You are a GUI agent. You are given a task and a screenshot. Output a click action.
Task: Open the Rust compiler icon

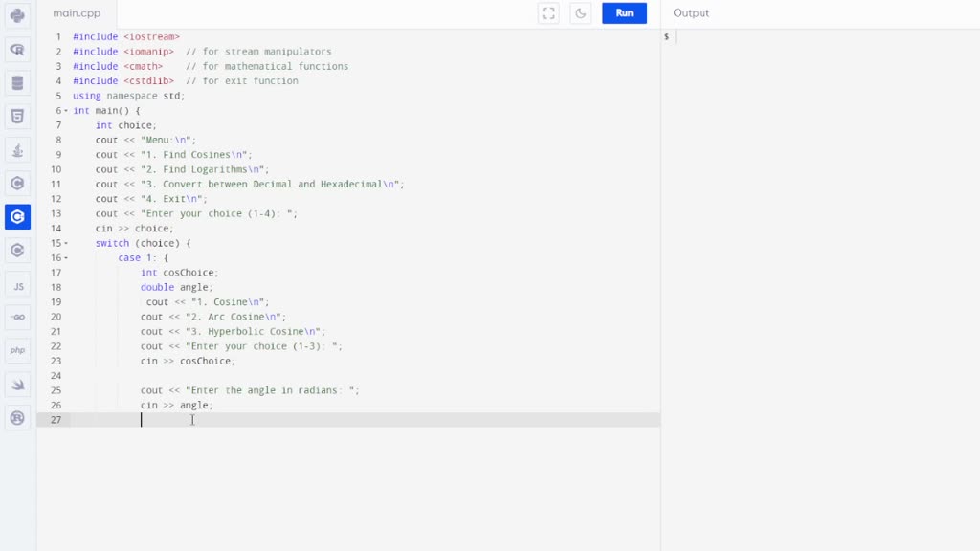tap(17, 418)
